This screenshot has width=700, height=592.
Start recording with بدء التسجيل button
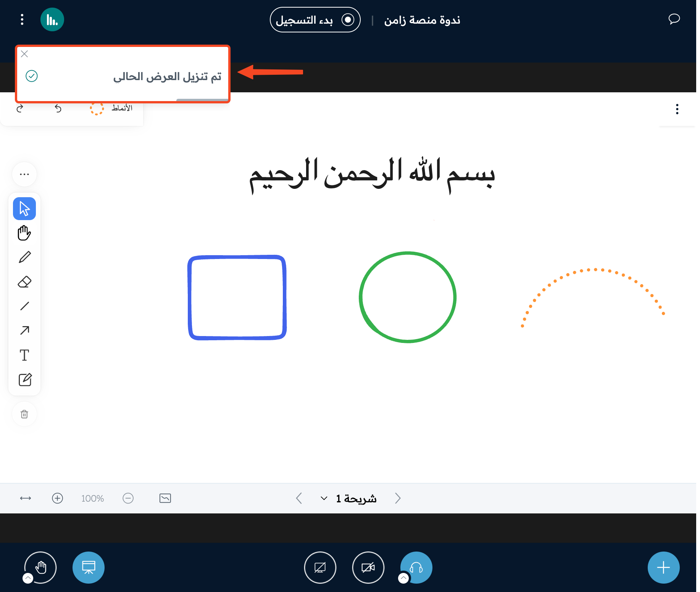click(x=315, y=20)
